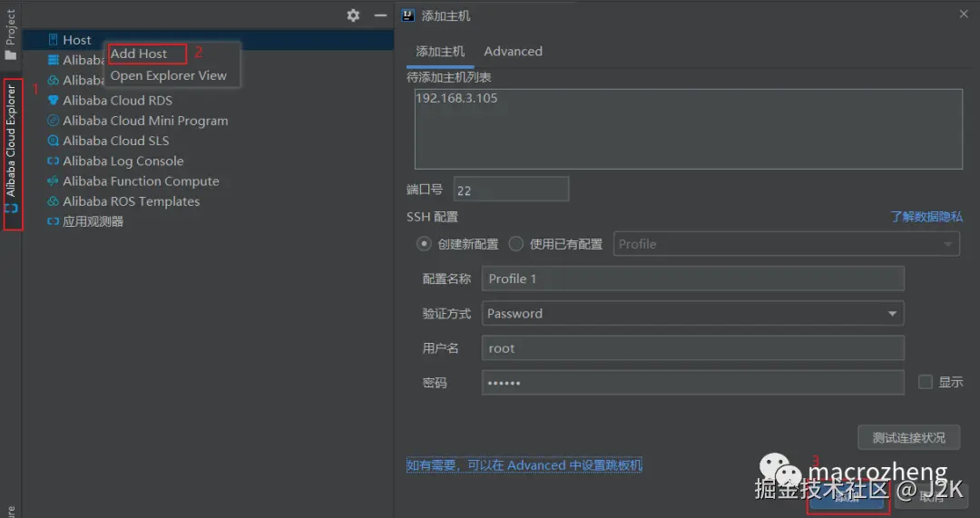The image size is (980, 518).
Task: Click the Alibaba Cloud RDS icon
Action: click(x=54, y=101)
